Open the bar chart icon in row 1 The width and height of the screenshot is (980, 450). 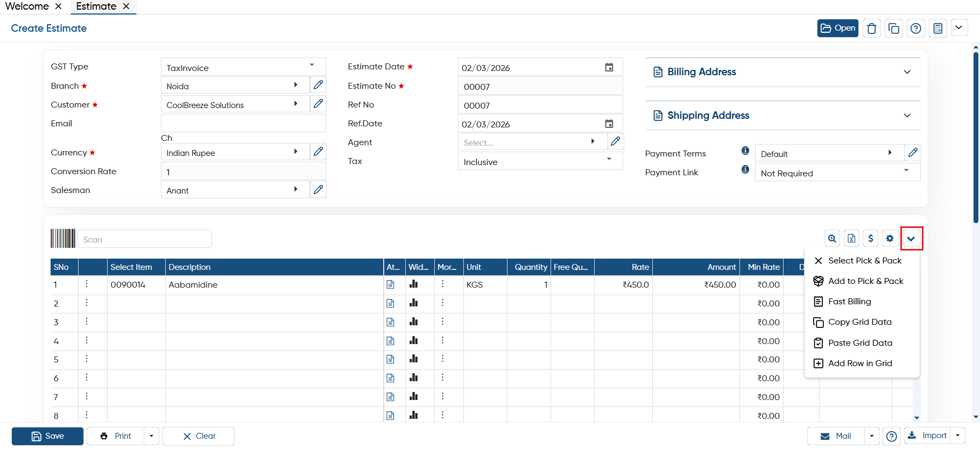pos(414,284)
